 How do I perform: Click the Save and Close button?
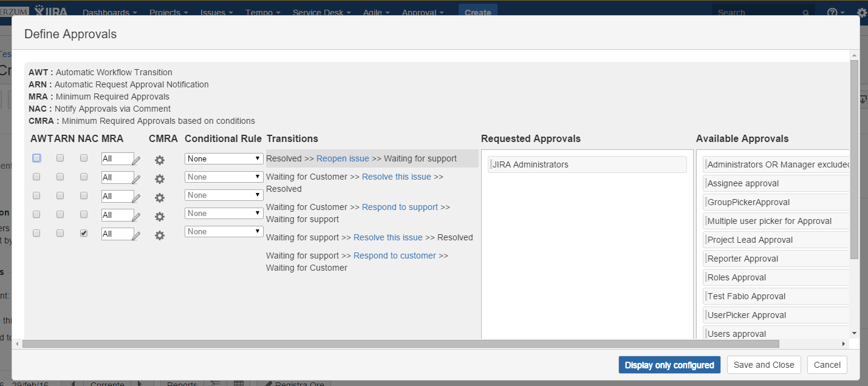pos(764,365)
